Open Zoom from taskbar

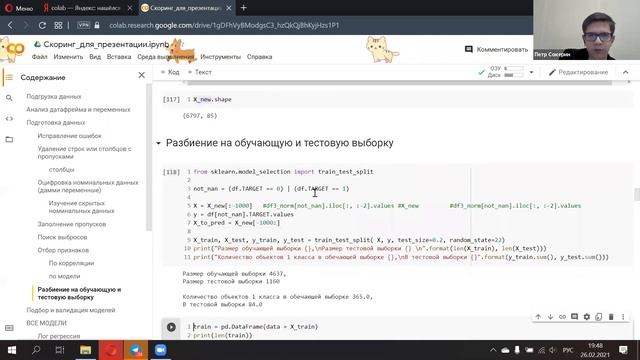click(x=161, y=350)
